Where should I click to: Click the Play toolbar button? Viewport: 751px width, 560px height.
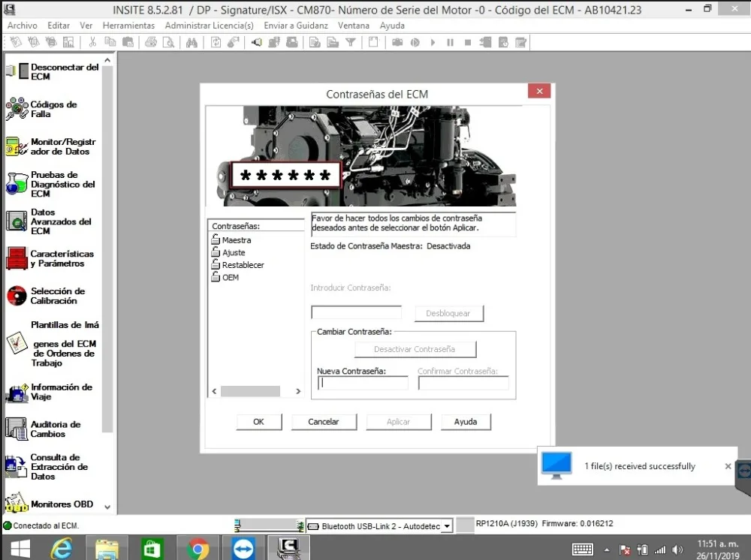433,43
